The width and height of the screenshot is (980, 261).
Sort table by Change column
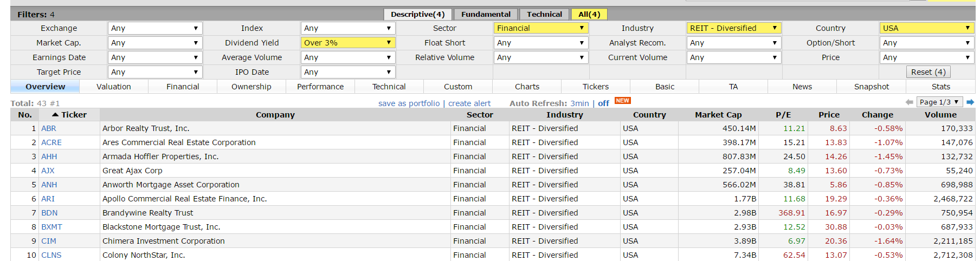coord(878,115)
